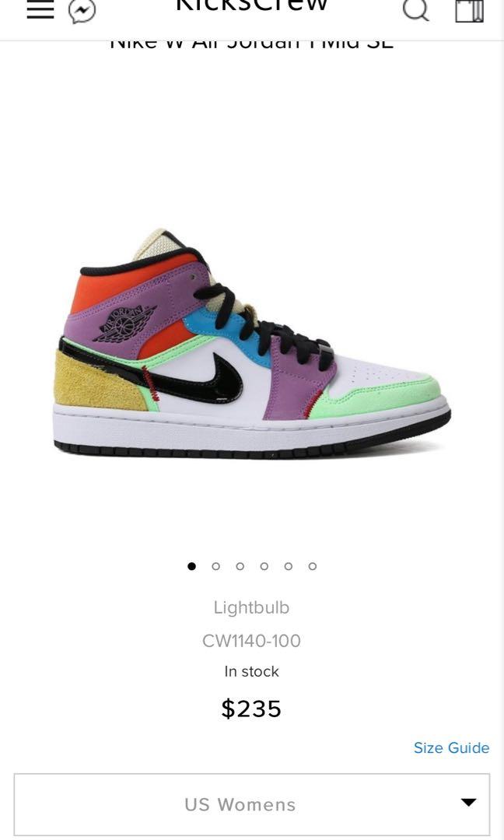Open the Size Guide link
Screen dimensions: 504x840
click(x=452, y=748)
